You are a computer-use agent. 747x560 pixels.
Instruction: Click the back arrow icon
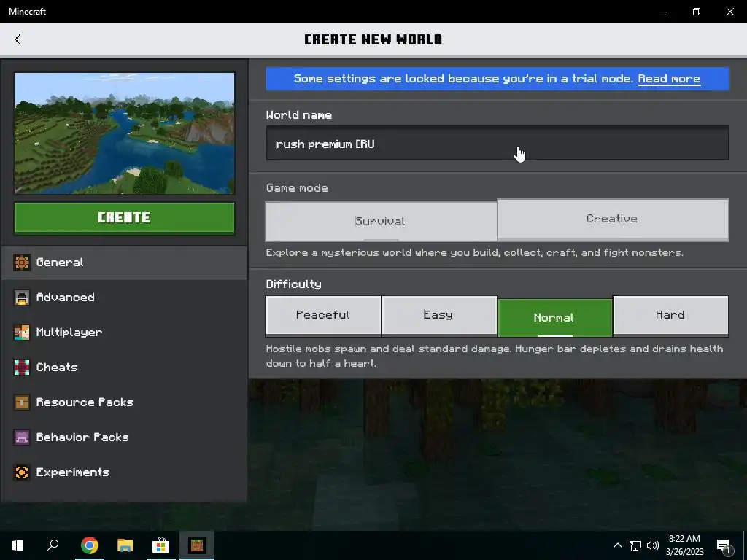click(18, 39)
